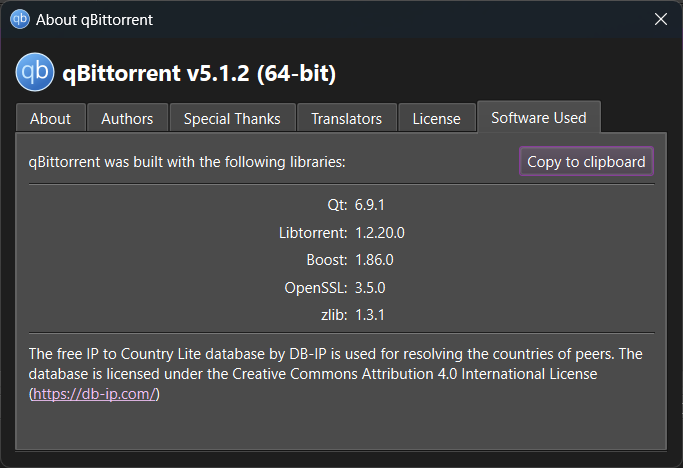Show the License tab
The width and height of the screenshot is (683, 468).
436,119
